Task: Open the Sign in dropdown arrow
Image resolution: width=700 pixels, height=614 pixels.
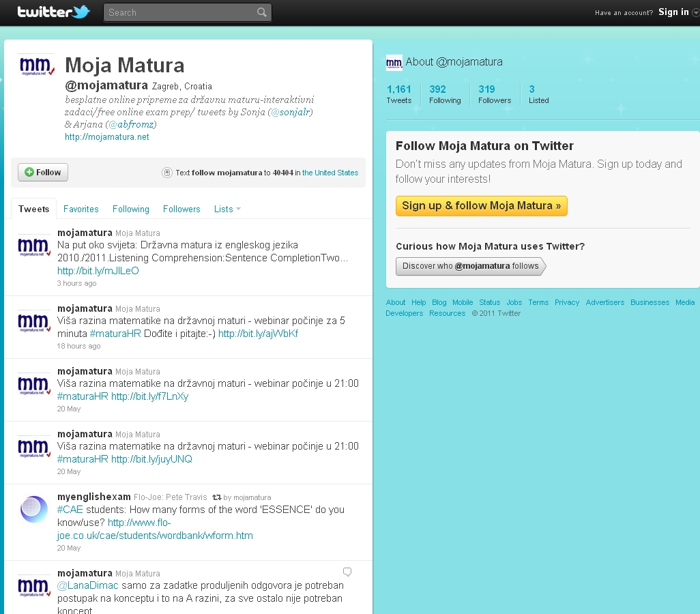Action: tap(695, 12)
